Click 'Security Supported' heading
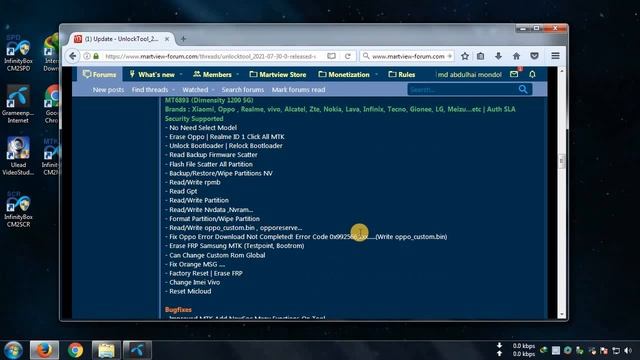The image size is (640, 360). click(194, 119)
